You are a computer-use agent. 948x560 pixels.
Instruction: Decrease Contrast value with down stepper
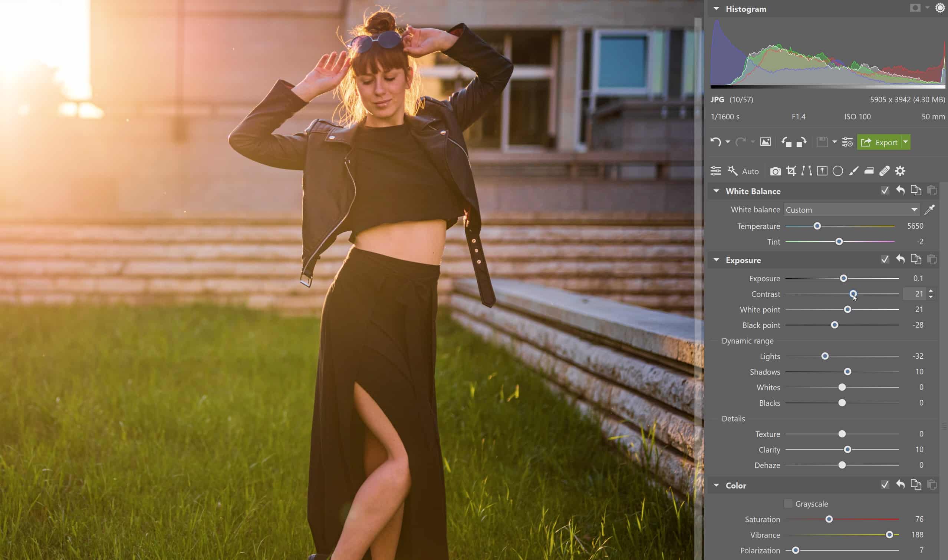931,297
